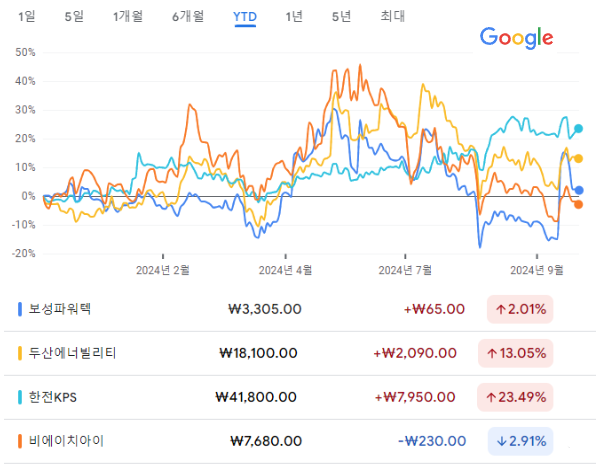
Task: Click the ↑2.01% change badge
Action: click(520, 309)
